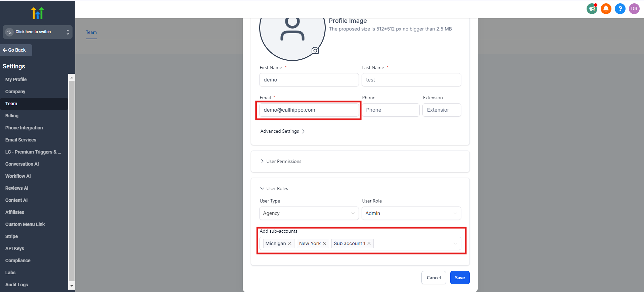Open the User Role dropdown
Image resolution: width=644 pixels, height=292 pixels.
tap(411, 213)
